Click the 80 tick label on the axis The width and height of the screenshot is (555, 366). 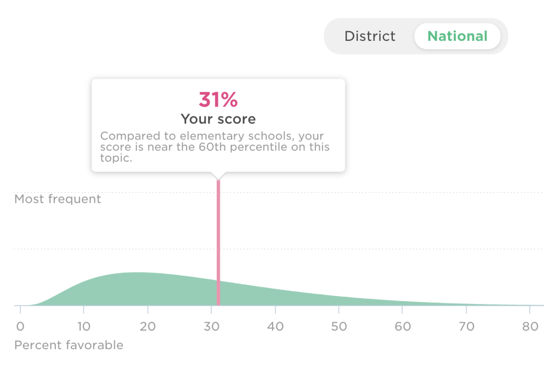pos(530,326)
